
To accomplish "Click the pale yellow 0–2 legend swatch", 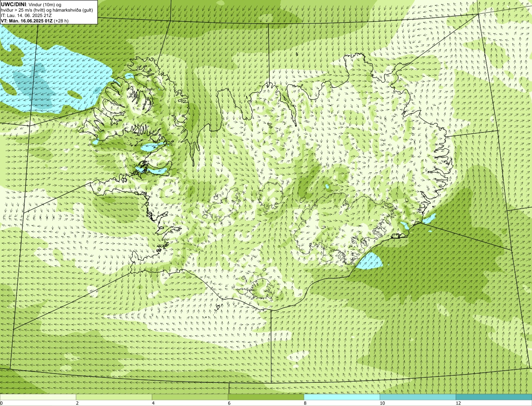I will coord(38,397).
